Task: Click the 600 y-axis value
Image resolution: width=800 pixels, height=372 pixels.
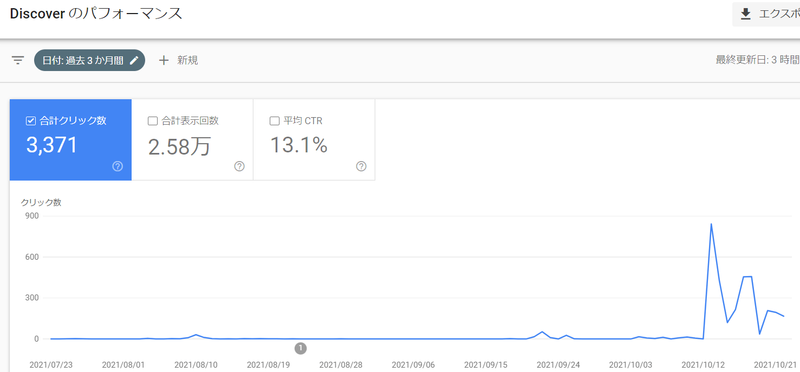Action: pos(32,257)
